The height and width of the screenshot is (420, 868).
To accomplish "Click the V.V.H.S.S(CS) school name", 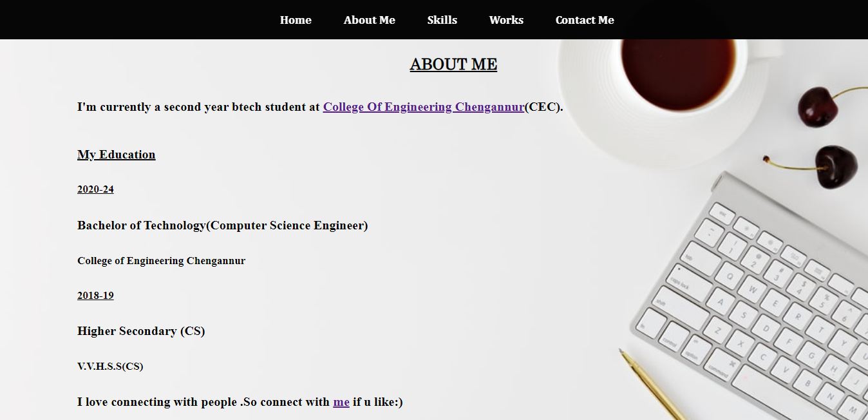I will 110,367.
